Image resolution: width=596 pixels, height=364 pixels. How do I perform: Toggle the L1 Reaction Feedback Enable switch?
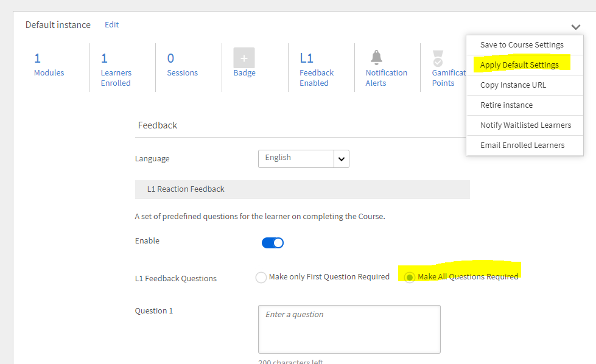point(273,243)
